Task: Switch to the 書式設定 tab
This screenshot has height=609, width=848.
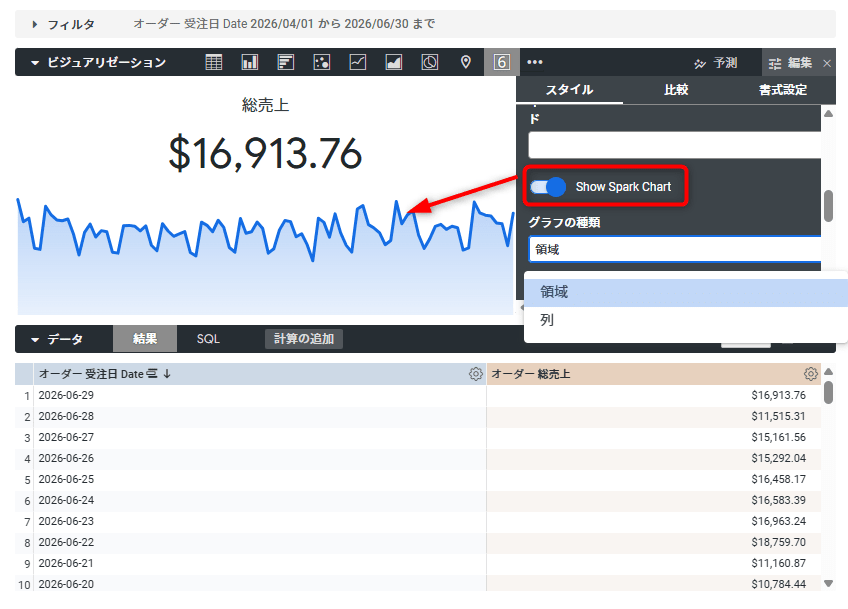Action: tap(783, 90)
